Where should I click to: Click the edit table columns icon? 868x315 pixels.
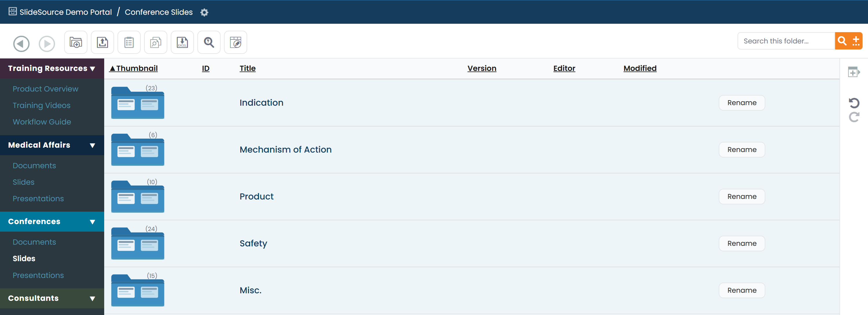tap(236, 43)
